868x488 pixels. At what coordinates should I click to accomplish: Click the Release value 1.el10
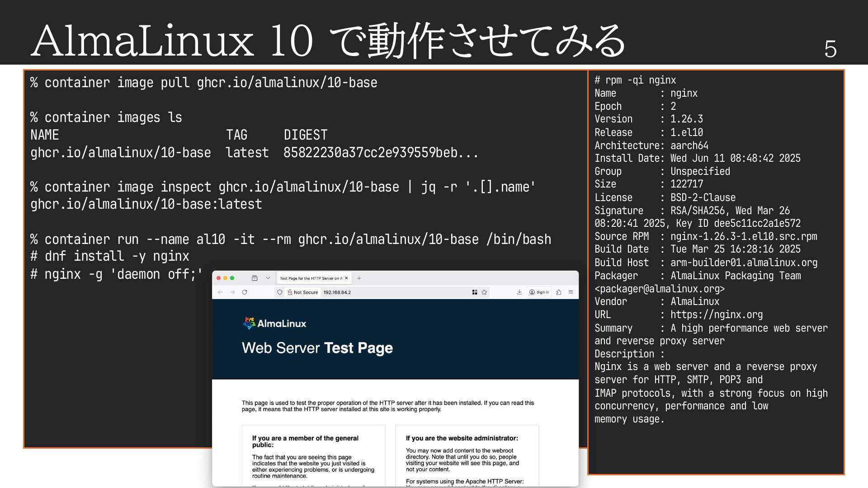[x=687, y=133]
